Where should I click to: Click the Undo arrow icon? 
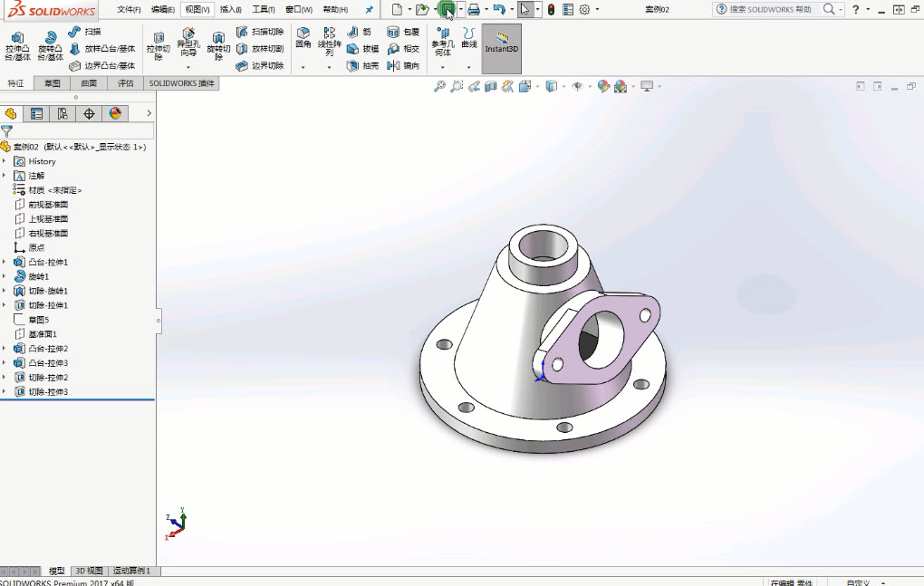click(x=499, y=9)
